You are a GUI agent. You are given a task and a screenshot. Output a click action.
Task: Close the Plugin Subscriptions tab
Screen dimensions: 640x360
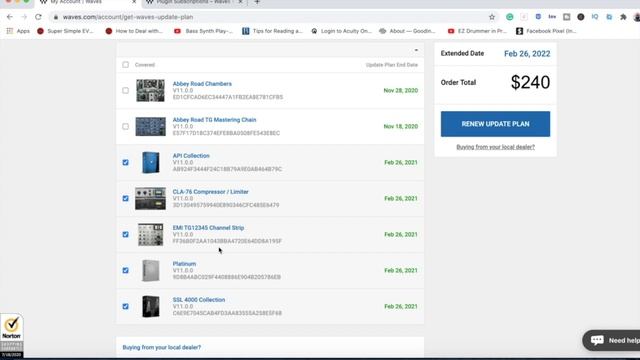pos(240,2)
